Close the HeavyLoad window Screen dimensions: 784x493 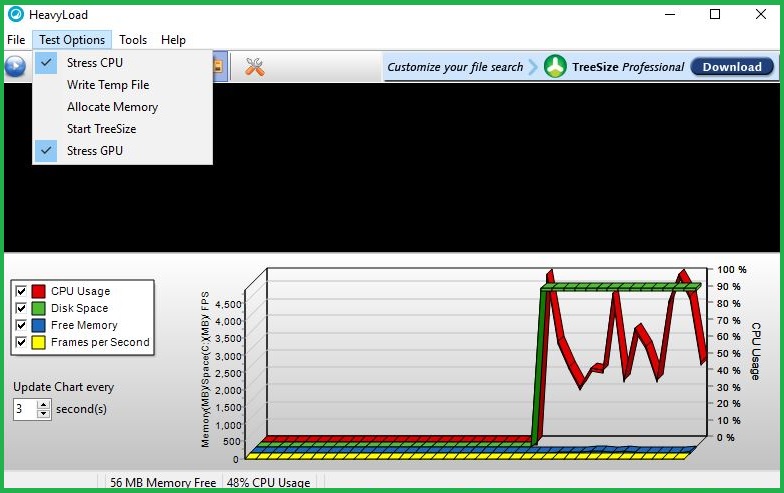point(760,14)
